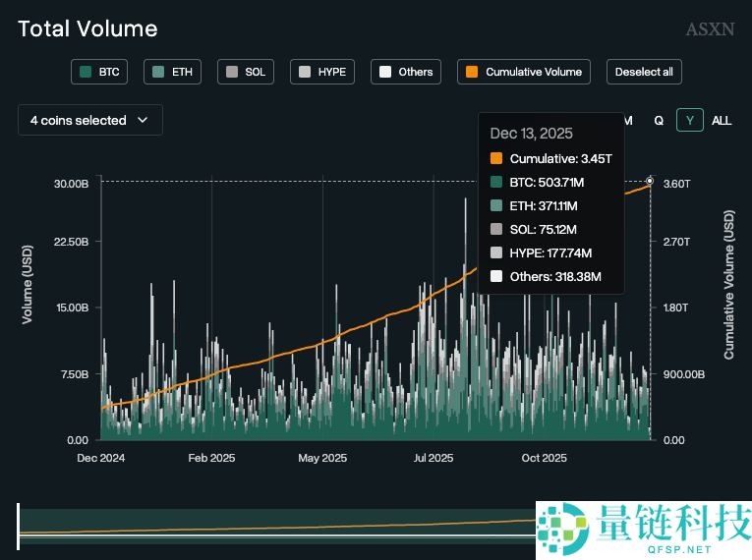Click the ASXN logo
The image size is (752, 560).
710,29
